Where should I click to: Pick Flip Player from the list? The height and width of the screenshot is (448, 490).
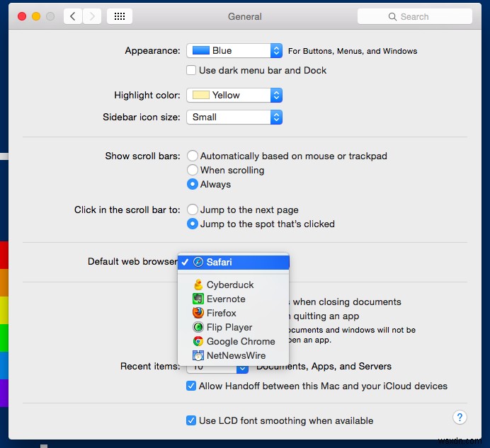234,327
